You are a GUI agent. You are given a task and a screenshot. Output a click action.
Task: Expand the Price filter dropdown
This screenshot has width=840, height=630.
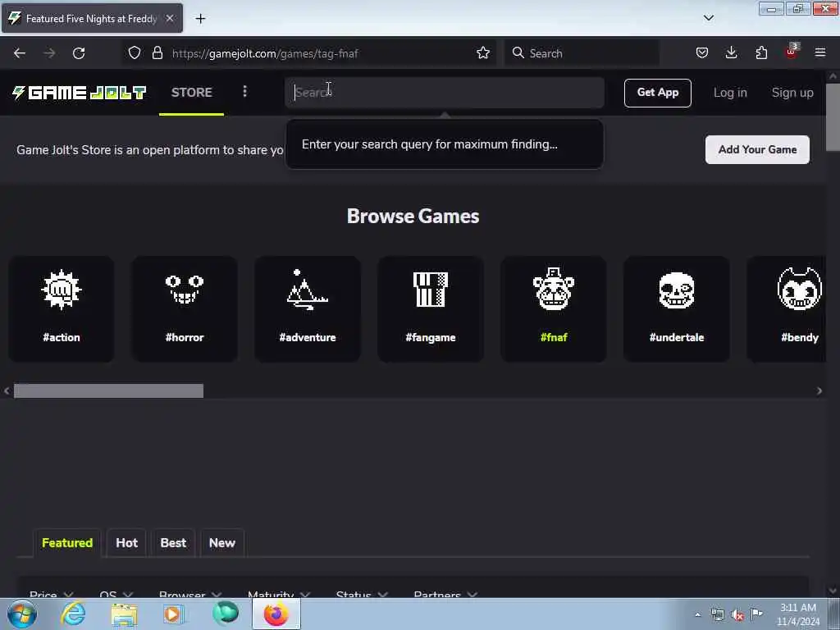52,594
